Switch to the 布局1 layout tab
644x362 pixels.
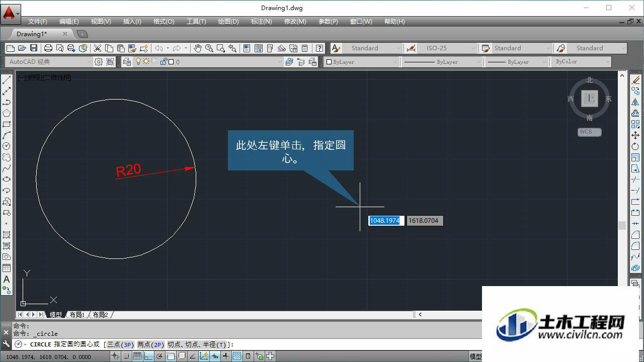(x=77, y=315)
